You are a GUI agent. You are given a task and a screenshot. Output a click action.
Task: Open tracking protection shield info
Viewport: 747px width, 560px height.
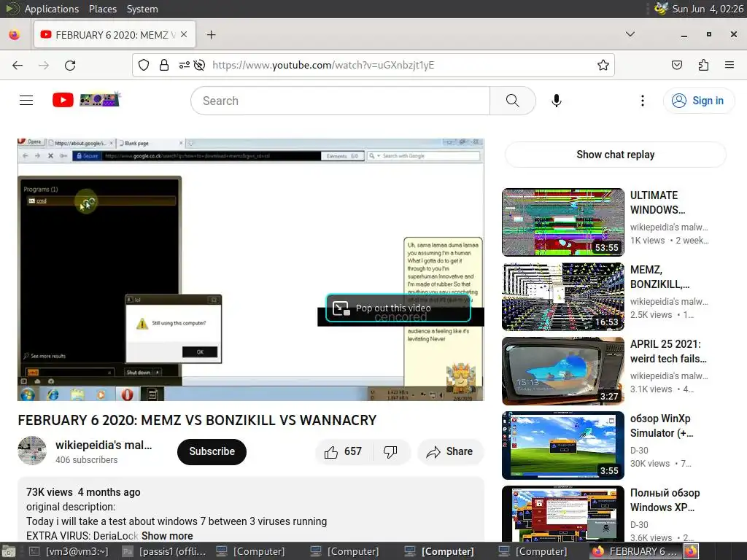[x=144, y=65]
